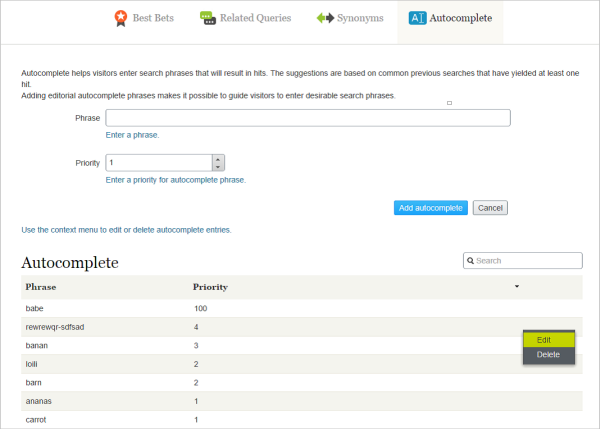The height and width of the screenshot is (429, 600).
Task: Focus the Phrase text field
Action: click(x=307, y=118)
